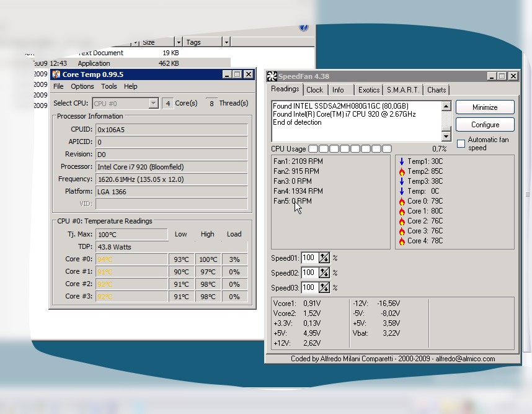Click the Core 4 flame icon in SpeedFan
532x414 pixels.
click(402, 241)
